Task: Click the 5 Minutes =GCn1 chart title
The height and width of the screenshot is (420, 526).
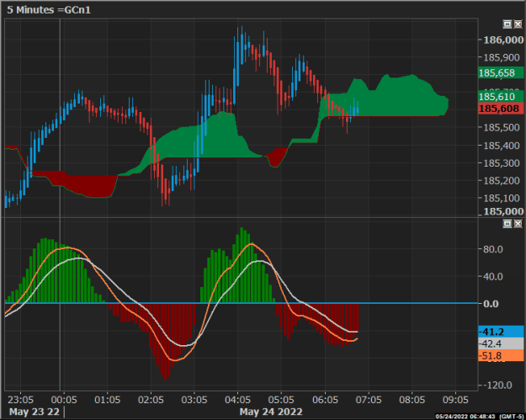Action: pos(49,10)
